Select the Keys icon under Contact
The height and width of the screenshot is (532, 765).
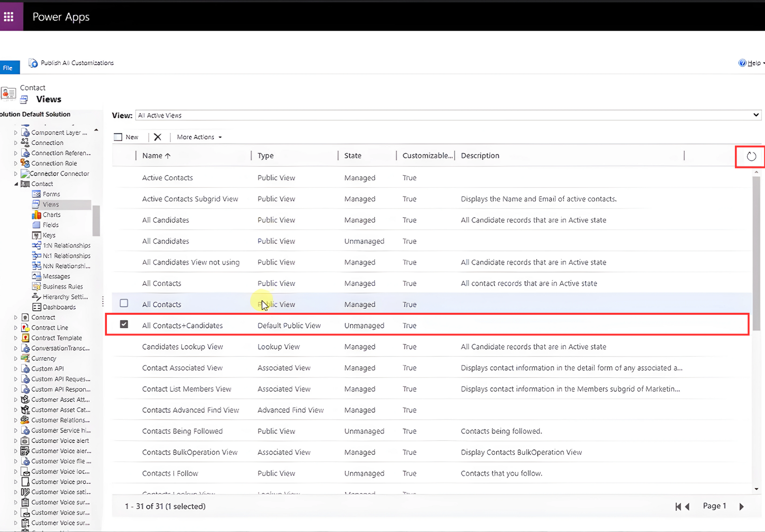(36, 235)
